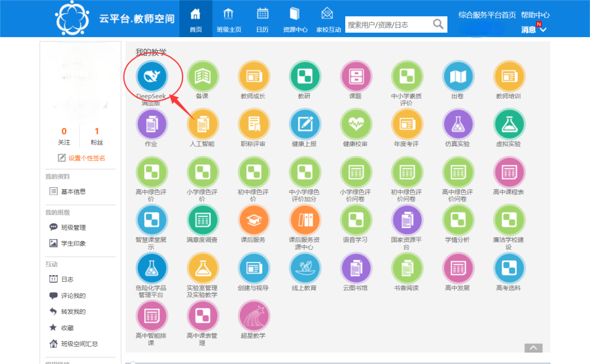Open the 资源中心 navigation tab
The height and width of the screenshot is (364, 590).
click(x=295, y=20)
